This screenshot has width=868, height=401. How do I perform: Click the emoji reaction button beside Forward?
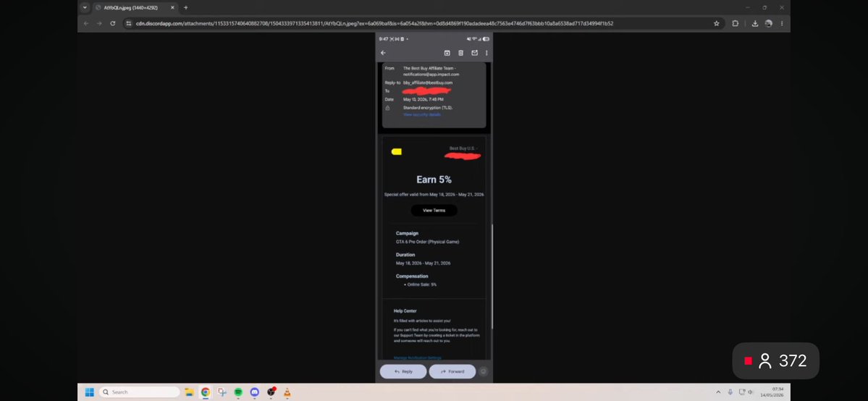[484, 371]
